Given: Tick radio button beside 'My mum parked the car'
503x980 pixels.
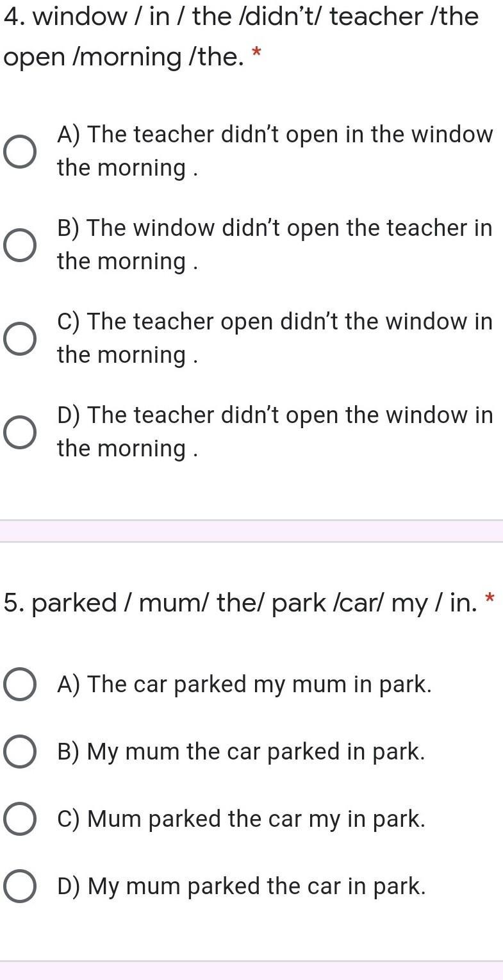Looking at the screenshot, I should coord(20,886).
